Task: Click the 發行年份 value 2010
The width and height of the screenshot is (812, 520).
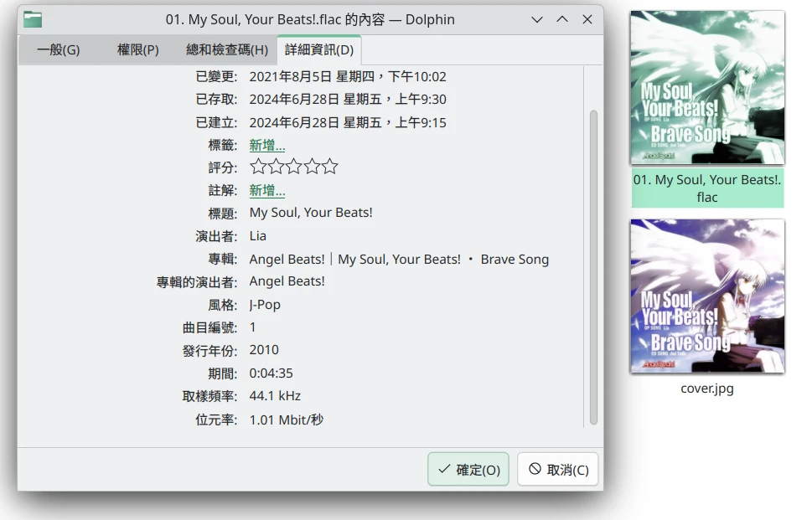Action: [264, 350]
